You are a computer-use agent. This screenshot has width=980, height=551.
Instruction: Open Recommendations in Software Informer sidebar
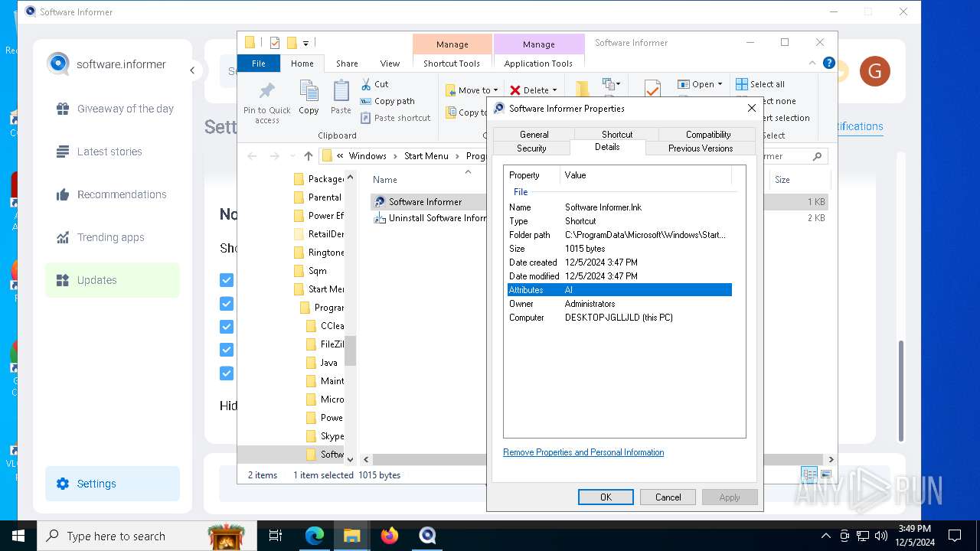coord(113,194)
